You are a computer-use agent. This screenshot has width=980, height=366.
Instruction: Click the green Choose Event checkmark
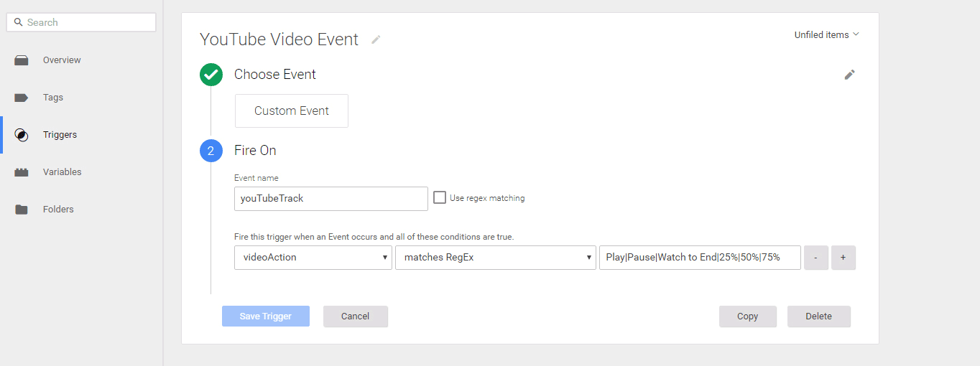click(211, 75)
